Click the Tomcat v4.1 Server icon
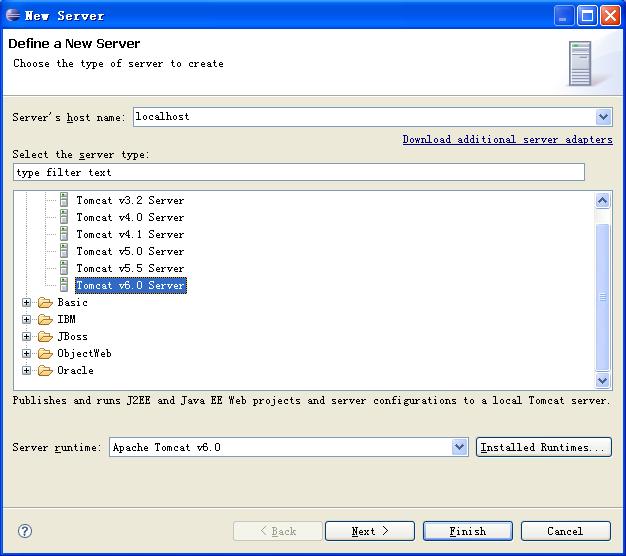The height and width of the screenshot is (556, 626). (64, 234)
